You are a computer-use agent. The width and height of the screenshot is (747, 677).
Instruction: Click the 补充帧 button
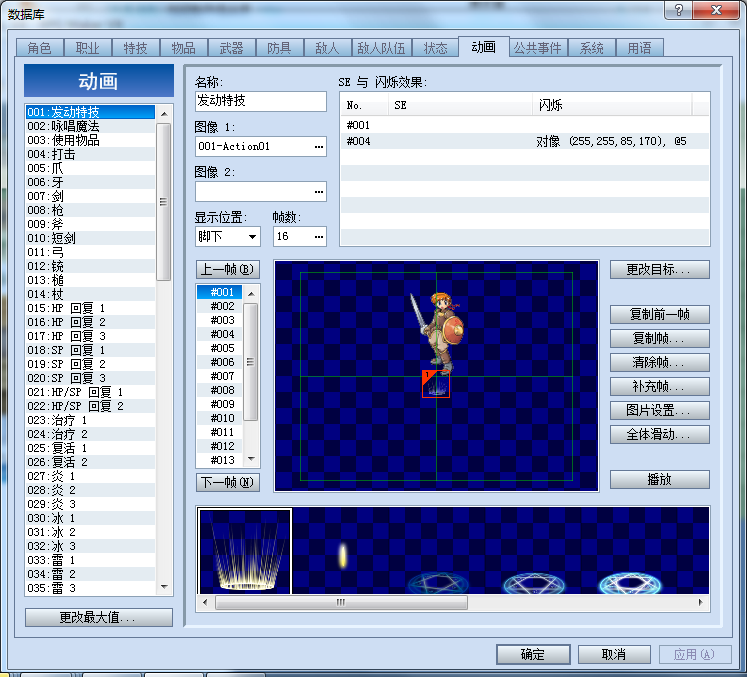659,386
